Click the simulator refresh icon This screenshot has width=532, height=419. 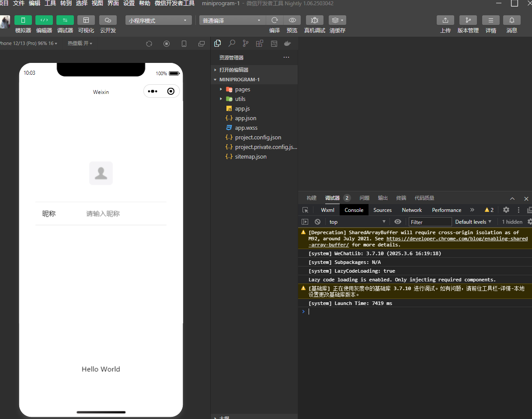tap(149, 44)
